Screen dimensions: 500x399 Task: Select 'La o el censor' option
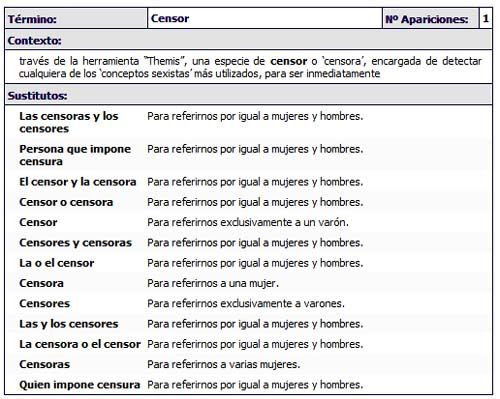click(57, 263)
